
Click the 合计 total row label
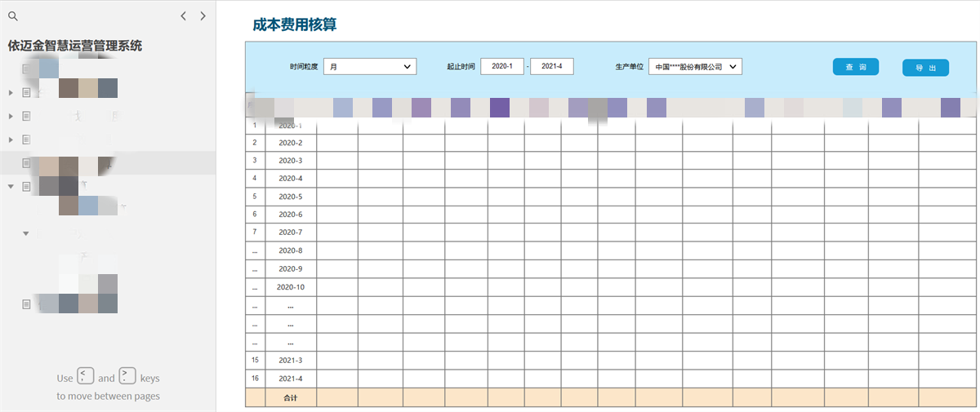[290, 398]
